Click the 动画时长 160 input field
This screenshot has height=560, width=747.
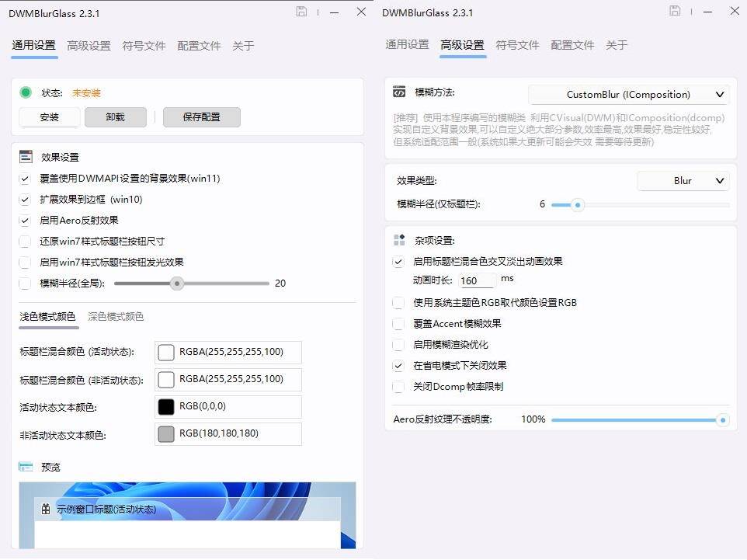pos(478,280)
